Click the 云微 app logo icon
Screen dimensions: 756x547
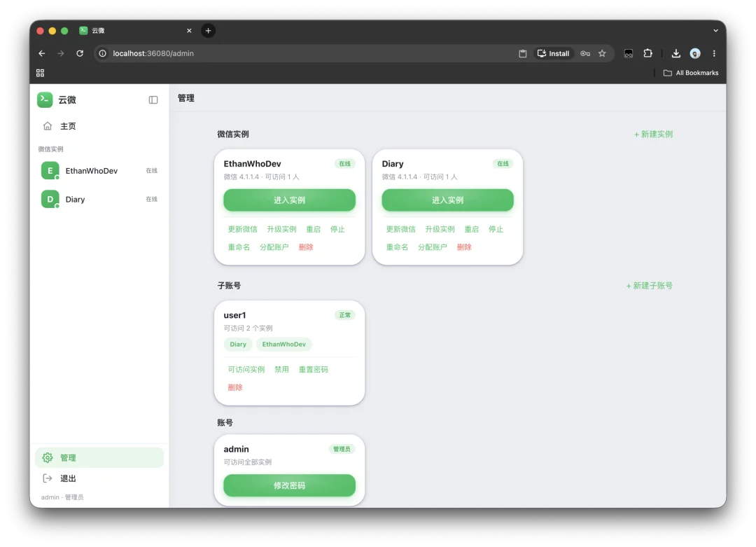[x=45, y=100]
